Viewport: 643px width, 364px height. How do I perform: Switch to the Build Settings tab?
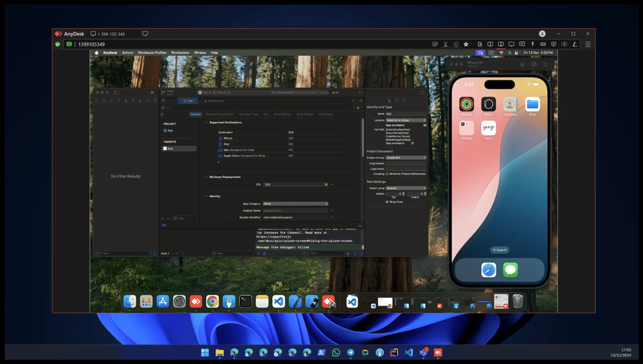(282, 114)
